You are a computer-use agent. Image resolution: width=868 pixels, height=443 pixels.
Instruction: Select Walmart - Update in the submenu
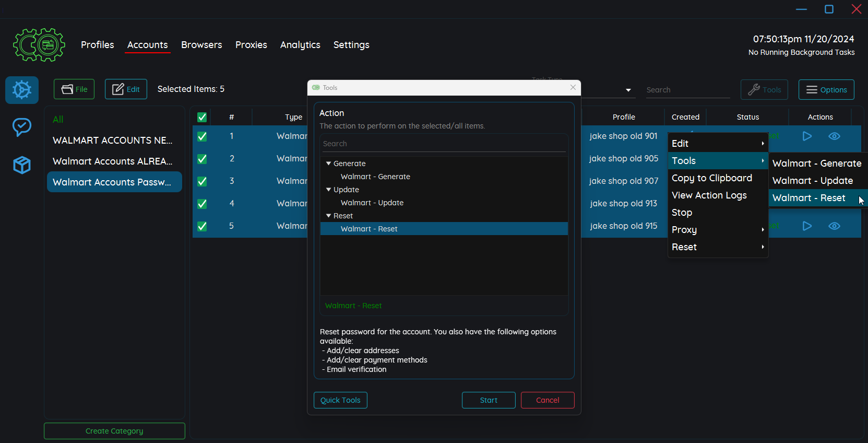pyautogui.click(x=812, y=181)
